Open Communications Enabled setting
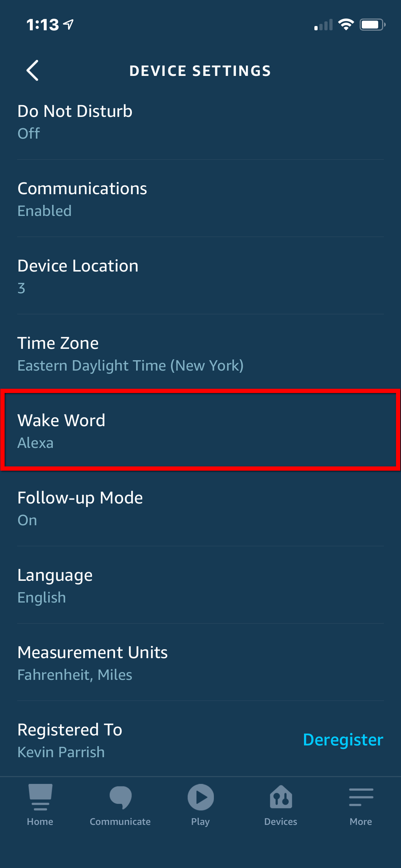 click(x=200, y=198)
